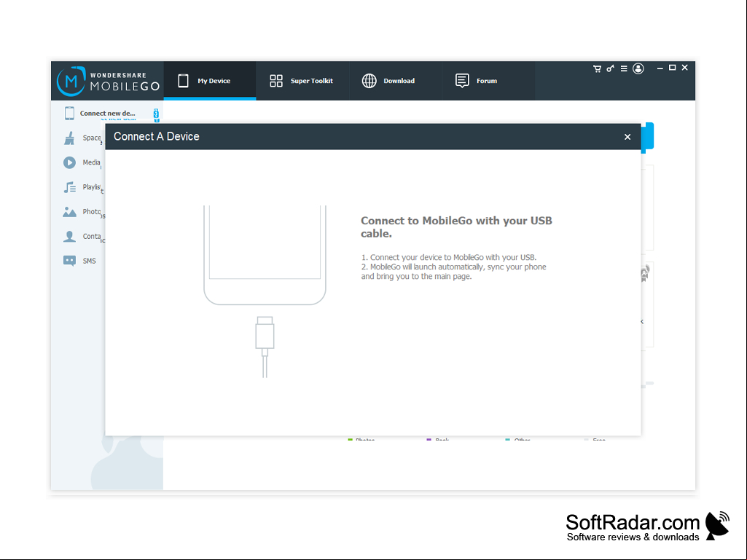Screen dimensions: 747x560
Task: Click the USB icon beside Connect new device
Action: (156, 114)
